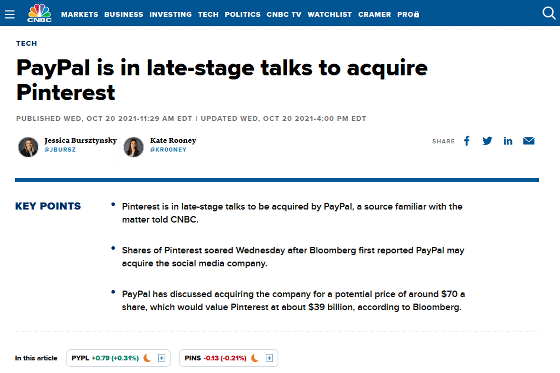Open Jessica Bursztynsky's author page

point(80,140)
